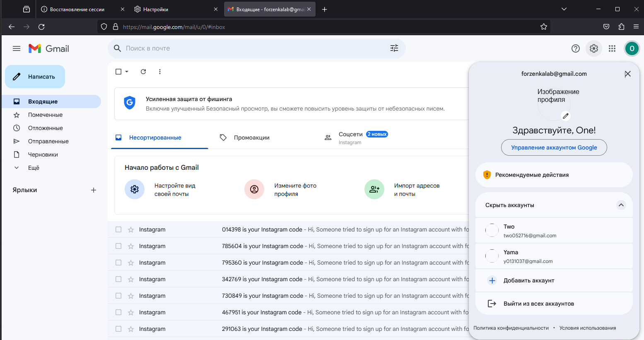The image size is (644, 340).
Task: Toggle the main menu hamburger
Action: [x=17, y=48]
